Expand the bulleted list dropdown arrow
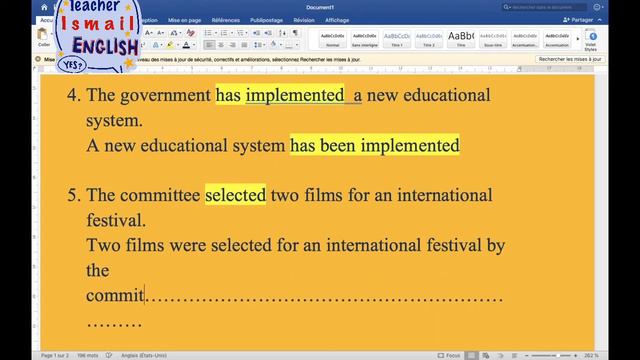The image size is (640, 360). coord(216,33)
